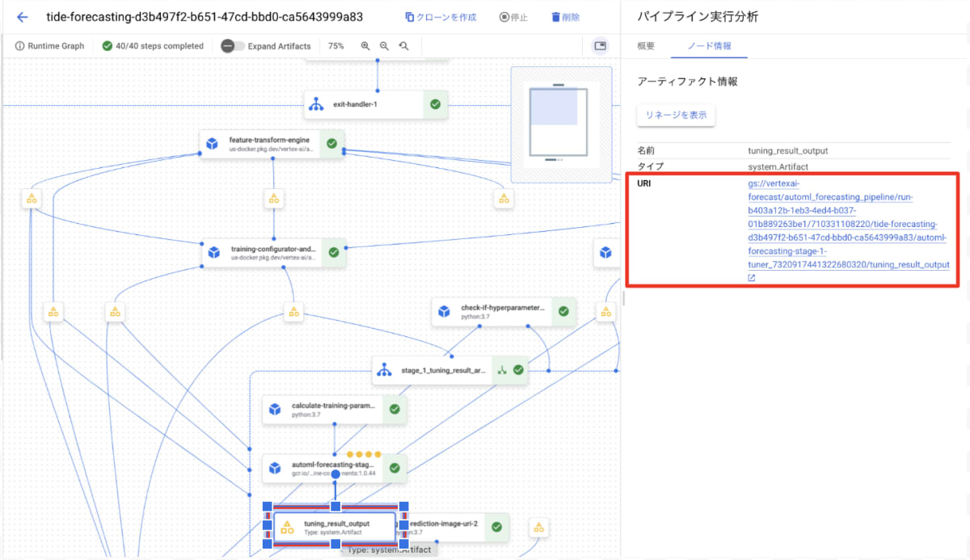
Task: Switch to the 概要 tab
Action: pos(645,47)
